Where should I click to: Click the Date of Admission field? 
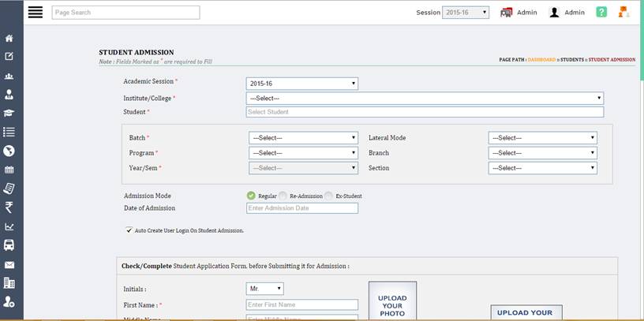[302, 208]
